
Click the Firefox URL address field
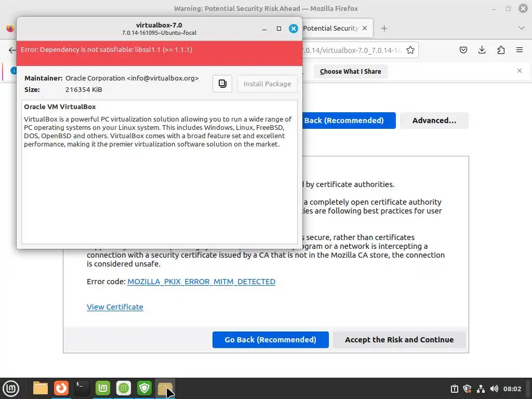coord(353,50)
